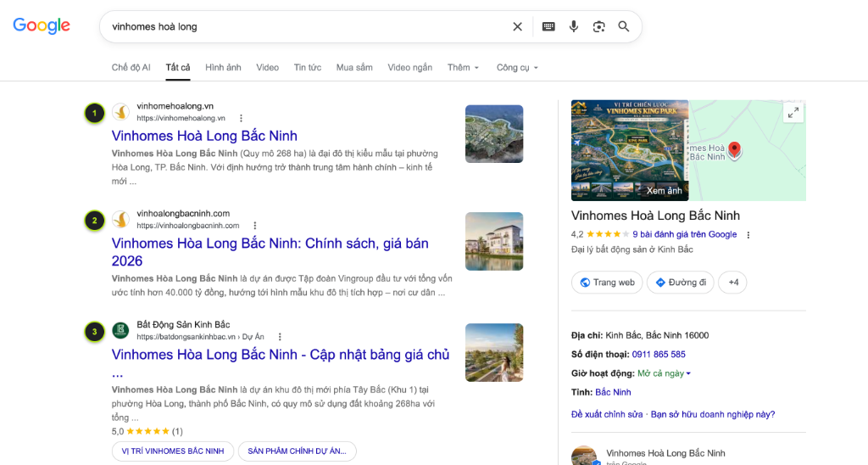This screenshot has width=868, height=465.
Task: Click address text Kinh Bắc, Bắc Ninh 16000
Action: click(657, 335)
